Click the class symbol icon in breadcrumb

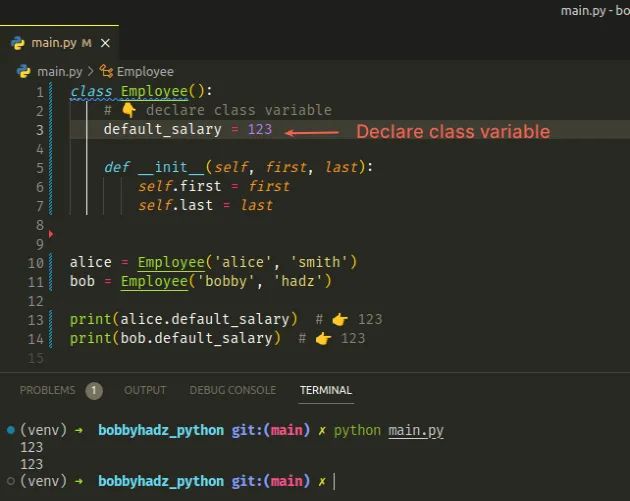point(106,72)
